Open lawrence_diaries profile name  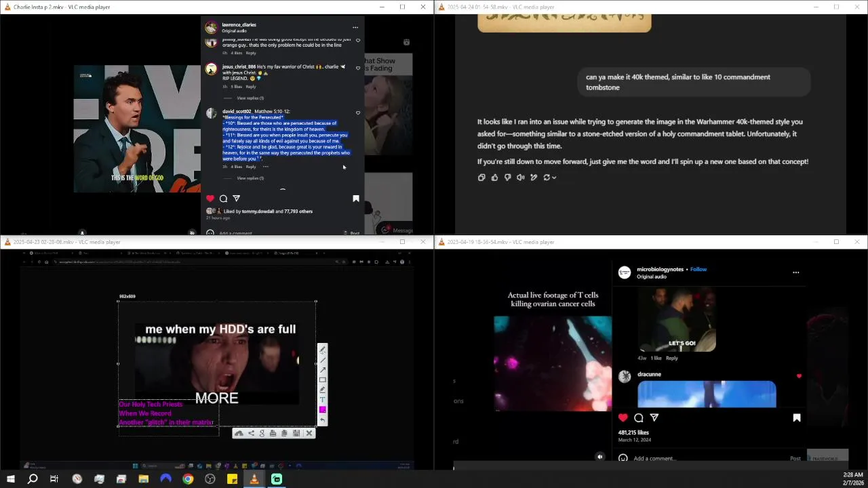[x=239, y=25]
